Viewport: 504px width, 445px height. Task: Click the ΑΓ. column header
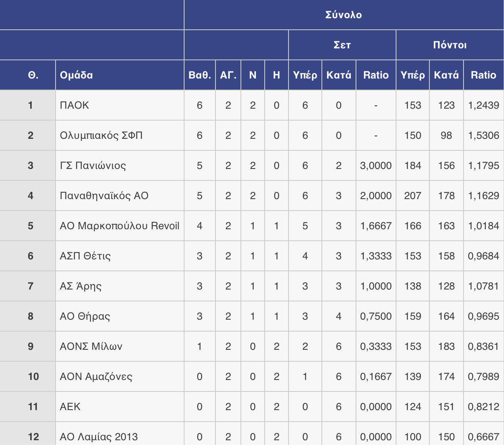pos(228,75)
